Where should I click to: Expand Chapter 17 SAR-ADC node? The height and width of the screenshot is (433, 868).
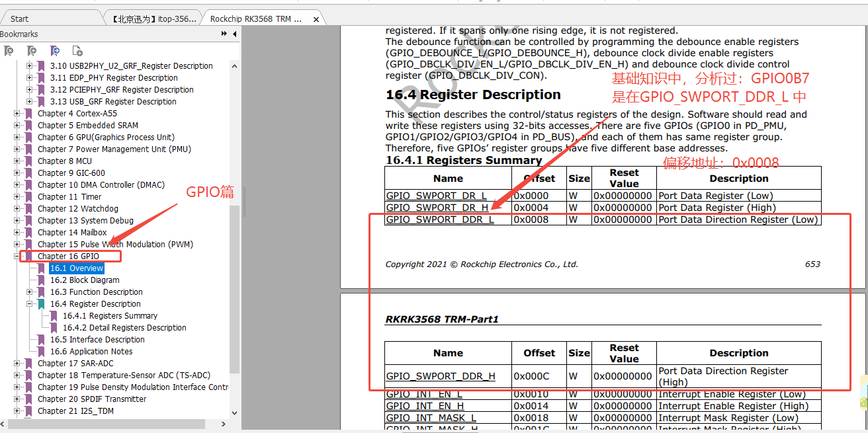click(17, 364)
